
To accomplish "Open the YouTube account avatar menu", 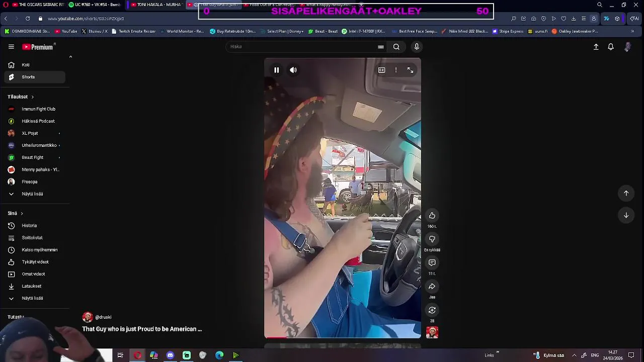I will click(x=627, y=47).
